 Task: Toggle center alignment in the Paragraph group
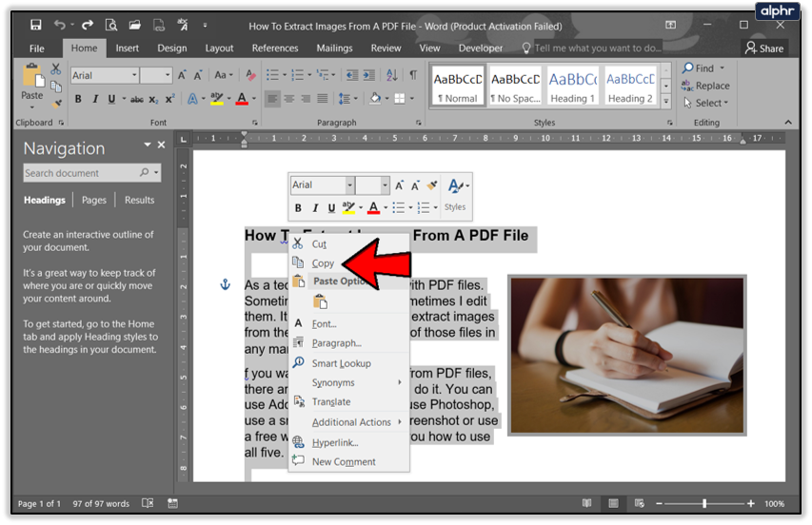[290, 99]
